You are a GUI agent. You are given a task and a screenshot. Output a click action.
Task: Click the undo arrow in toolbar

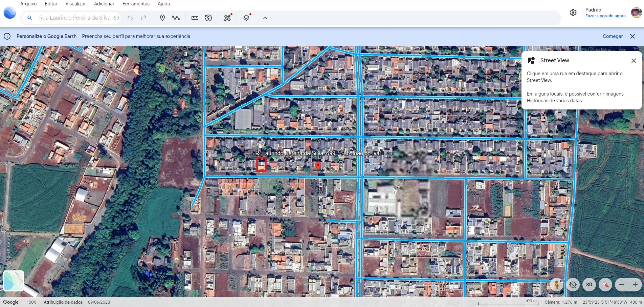(130, 18)
